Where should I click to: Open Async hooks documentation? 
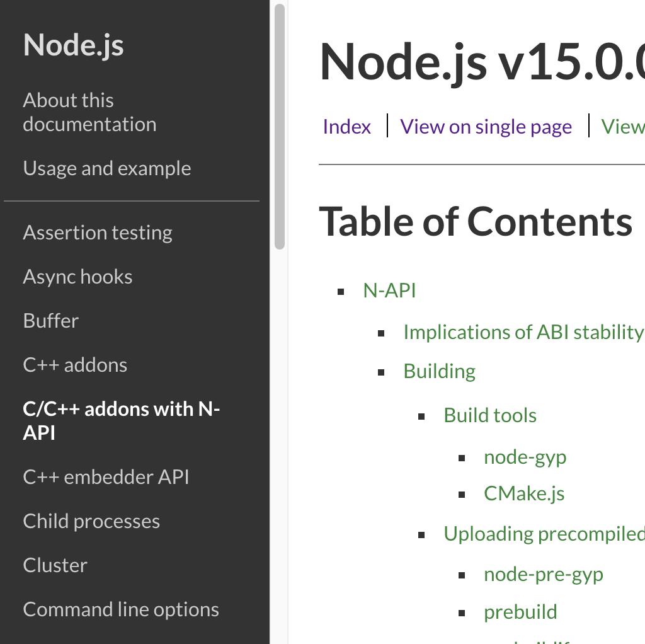pyautogui.click(x=77, y=277)
